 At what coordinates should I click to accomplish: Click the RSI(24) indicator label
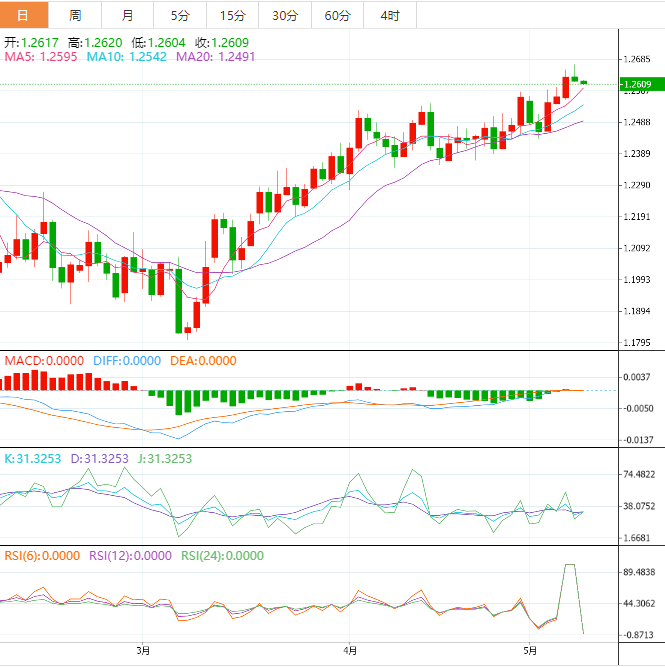(222, 555)
